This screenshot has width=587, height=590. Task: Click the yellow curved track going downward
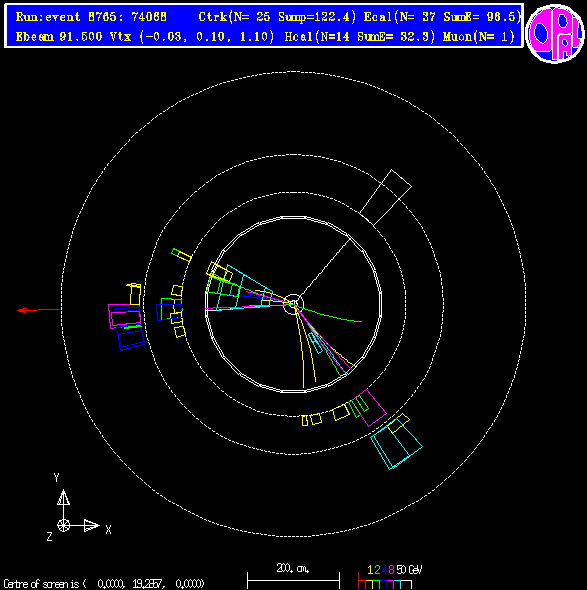[x=300, y=348]
